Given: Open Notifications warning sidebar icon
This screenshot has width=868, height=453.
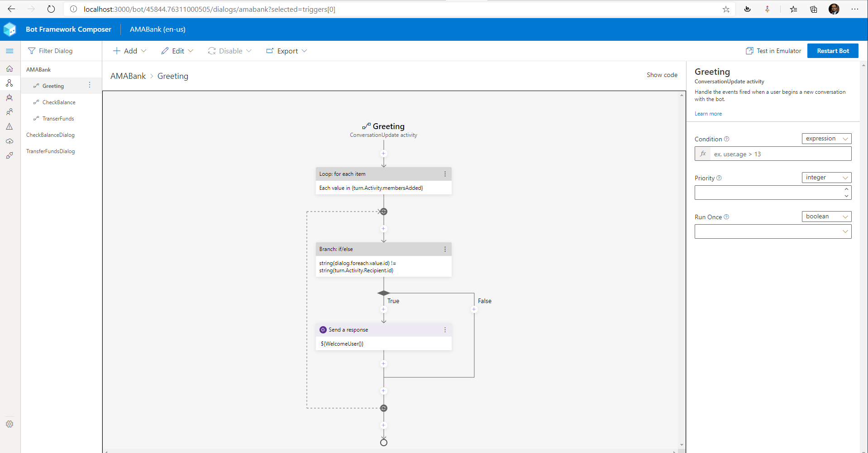Looking at the screenshot, I should pyautogui.click(x=10, y=126).
